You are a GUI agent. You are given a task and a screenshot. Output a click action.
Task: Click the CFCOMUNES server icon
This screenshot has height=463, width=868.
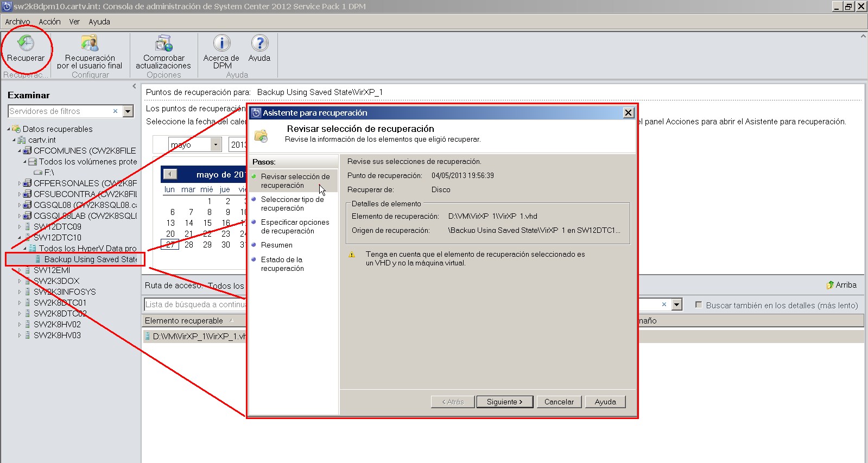pos(27,151)
